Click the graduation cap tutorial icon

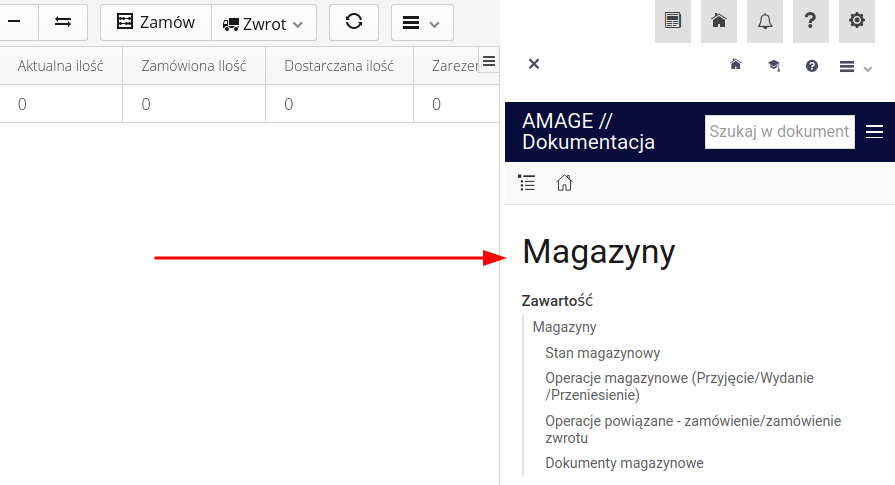tap(773, 66)
